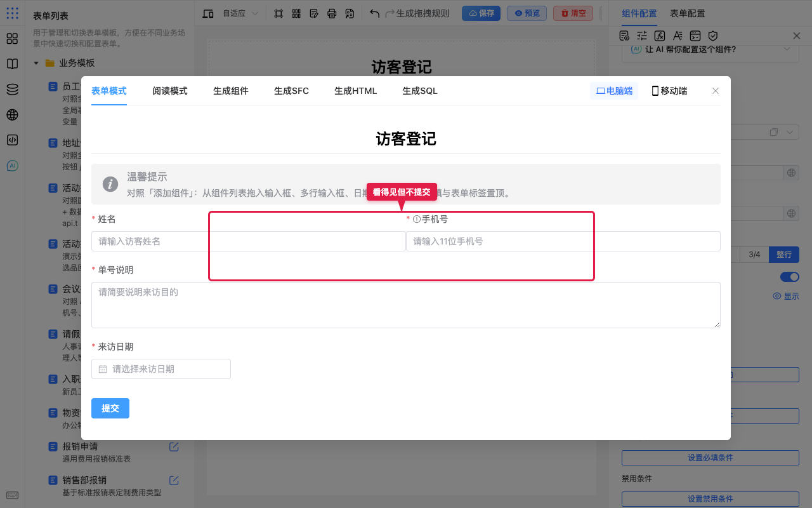
Task: Click the 姓名 input field
Action: pos(249,241)
